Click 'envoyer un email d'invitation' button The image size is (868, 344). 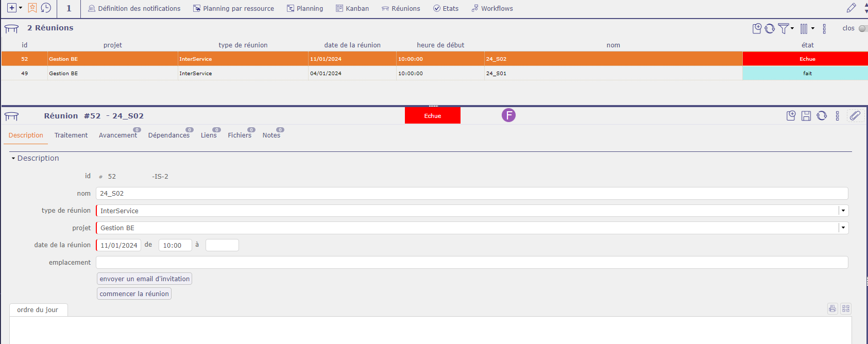coord(144,279)
